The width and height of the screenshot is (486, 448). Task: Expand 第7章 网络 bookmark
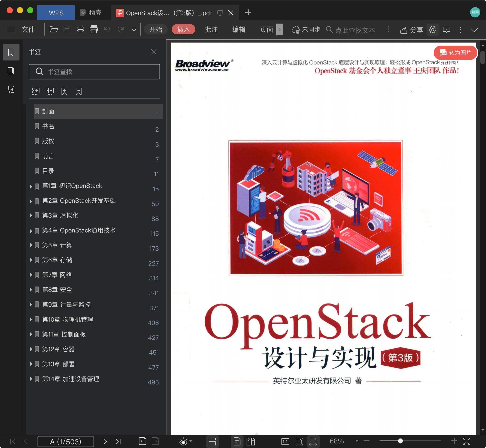pyautogui.click(x=31, y=275)
